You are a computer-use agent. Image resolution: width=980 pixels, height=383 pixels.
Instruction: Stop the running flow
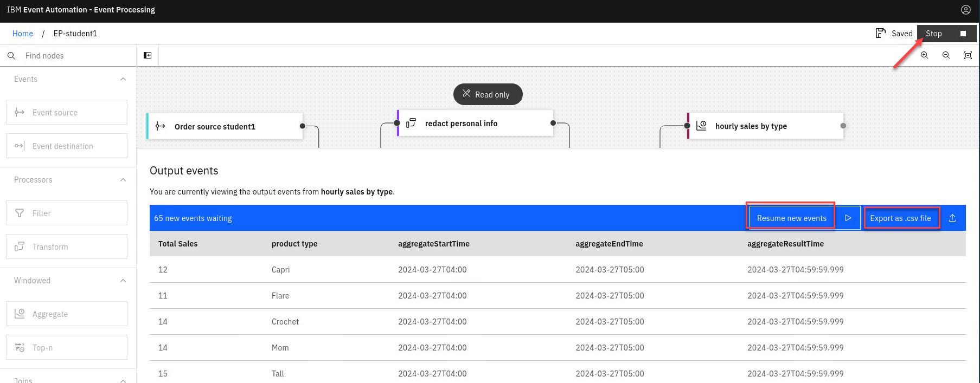[x=946, y=34]
